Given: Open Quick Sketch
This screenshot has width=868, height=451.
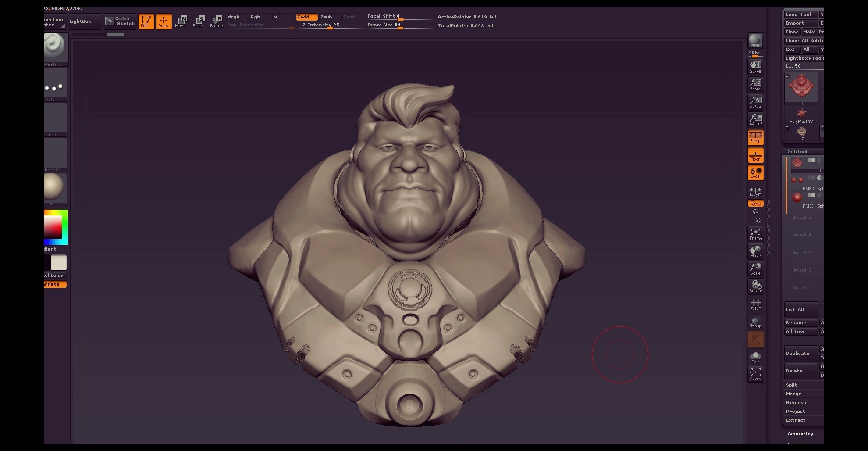Looking at the screenshot, I should [120, 21].
